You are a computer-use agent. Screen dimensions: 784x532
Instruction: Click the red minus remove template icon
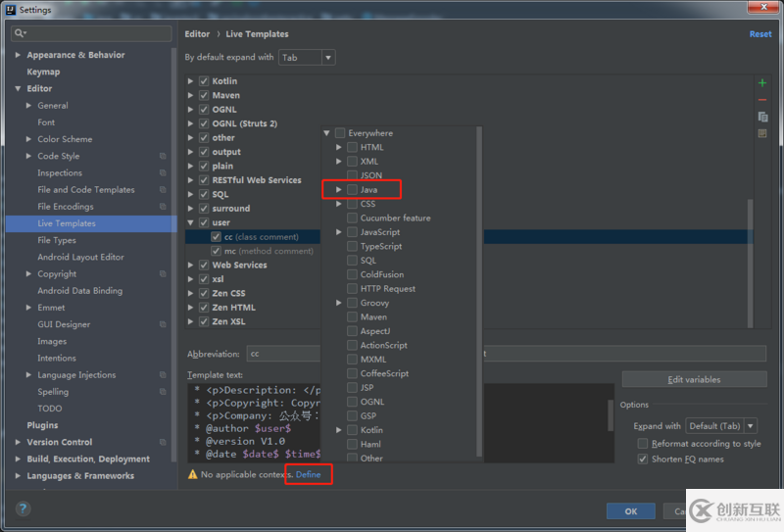(762, 100)
